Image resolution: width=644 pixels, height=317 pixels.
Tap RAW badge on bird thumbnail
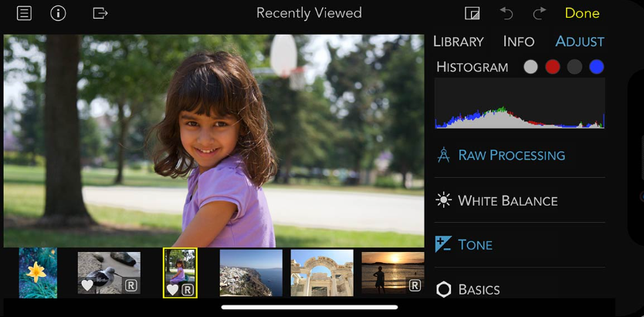click(131, 285)
